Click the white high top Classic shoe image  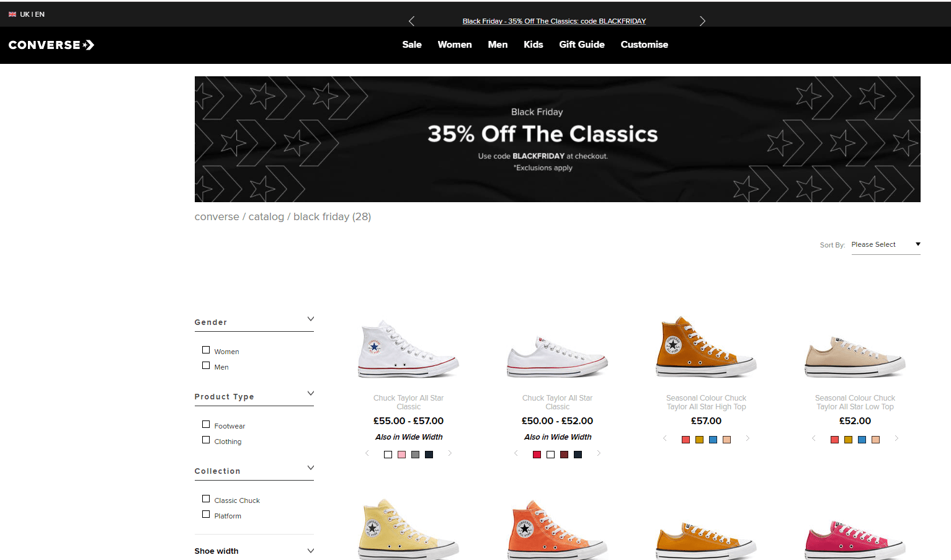click(x=408, y=349)
